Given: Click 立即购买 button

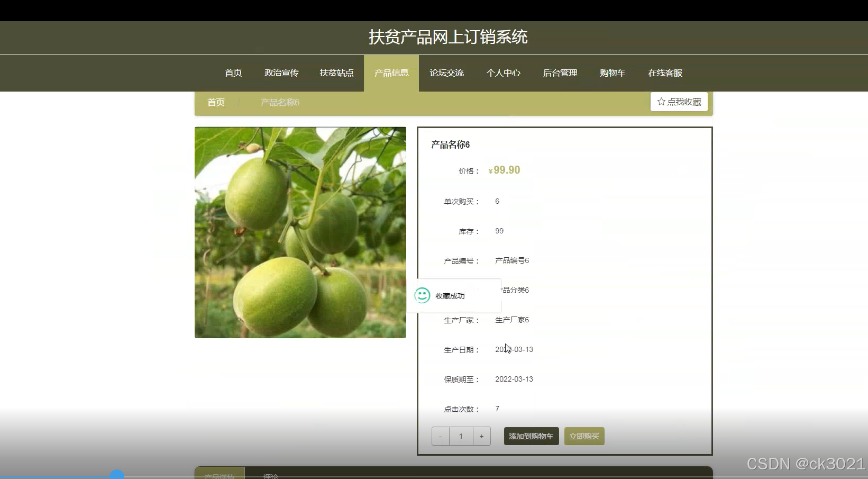Looking at the screenshot, I should coord(584,436).
